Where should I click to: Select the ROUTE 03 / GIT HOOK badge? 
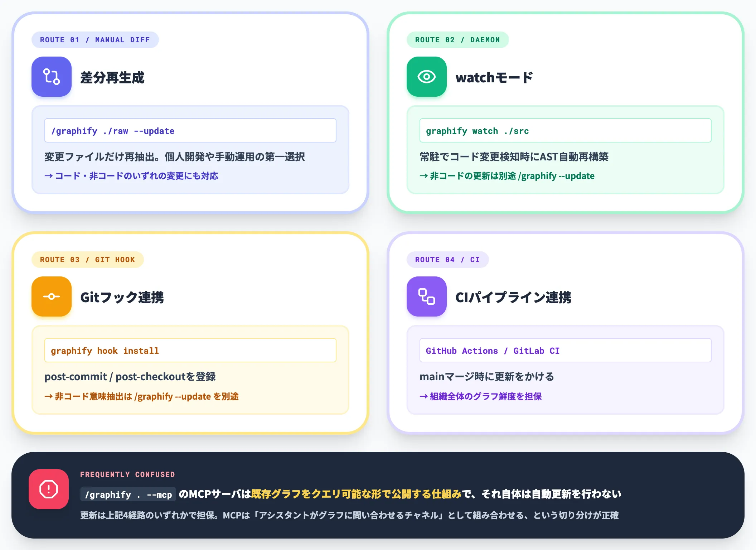pos(88,260)
